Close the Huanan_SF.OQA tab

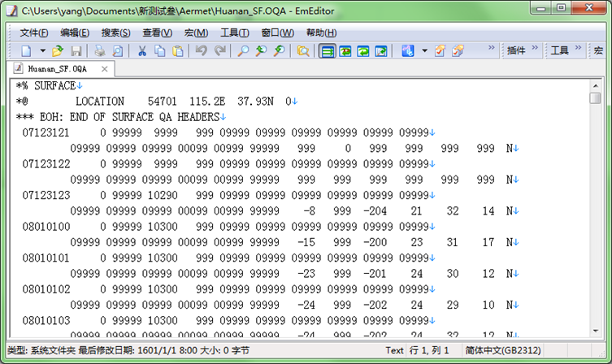tap(104, 70)
